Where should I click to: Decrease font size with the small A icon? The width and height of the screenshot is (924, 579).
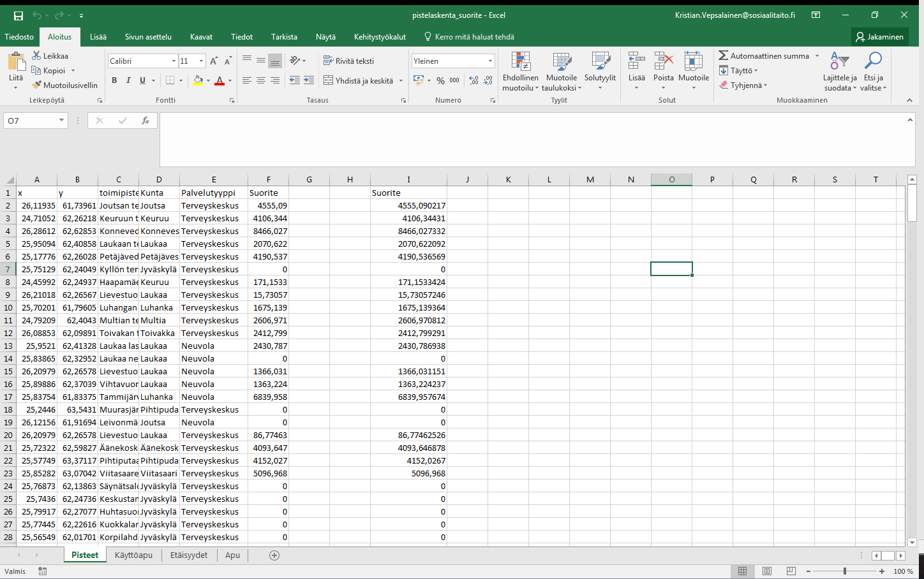pos(228,61)
